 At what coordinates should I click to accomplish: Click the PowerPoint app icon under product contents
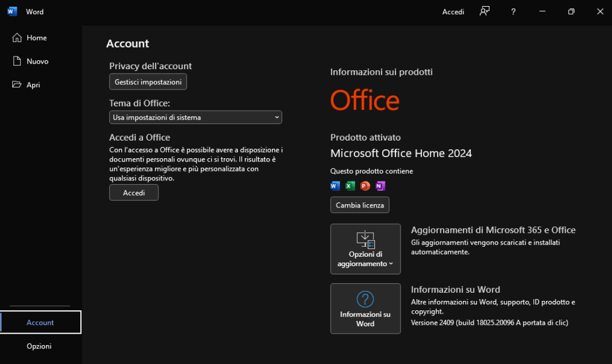[x=365, y=186]
